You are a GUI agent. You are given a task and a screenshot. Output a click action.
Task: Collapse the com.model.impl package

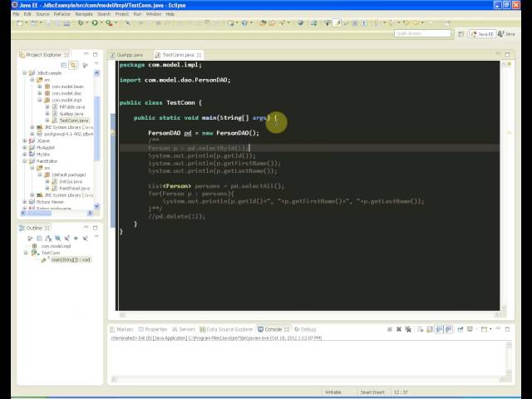point(40,100)
